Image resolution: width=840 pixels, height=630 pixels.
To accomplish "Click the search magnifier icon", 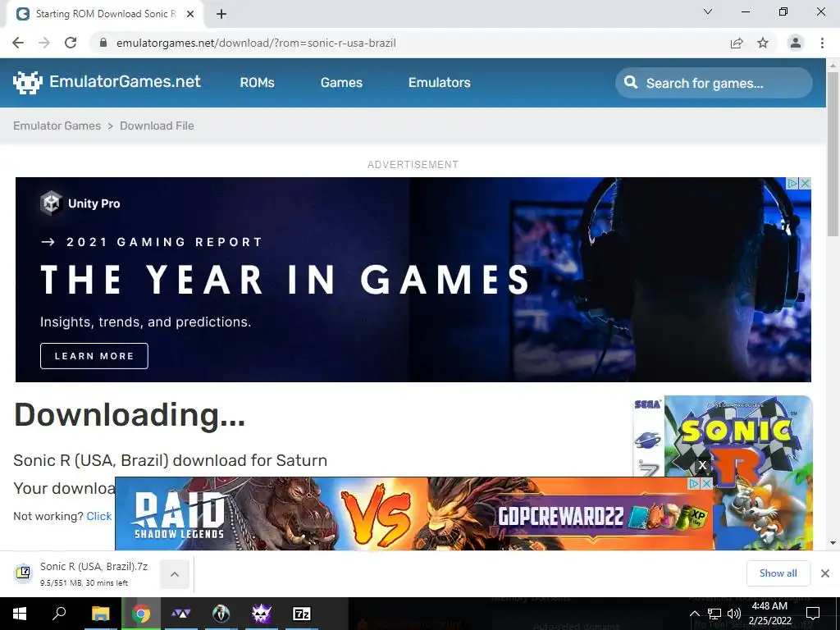I will (631, 83).
